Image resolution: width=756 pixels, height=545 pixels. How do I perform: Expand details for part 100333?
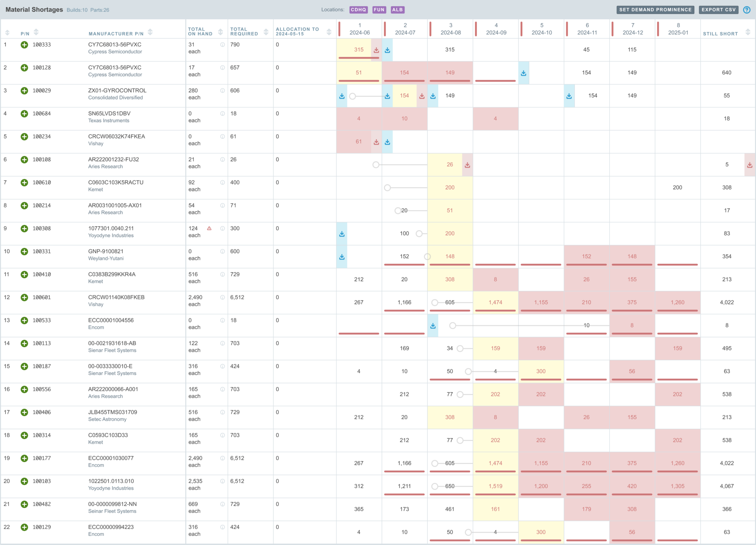[24, 45]
